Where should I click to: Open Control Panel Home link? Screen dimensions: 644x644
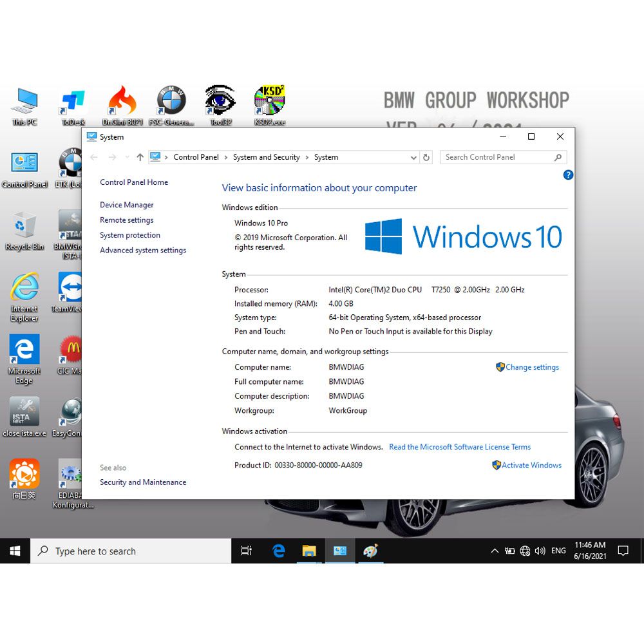tap(134, 182)
